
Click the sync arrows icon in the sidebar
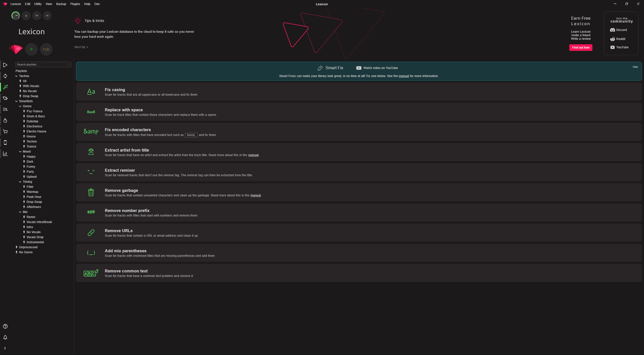click(x=5, y=76)
